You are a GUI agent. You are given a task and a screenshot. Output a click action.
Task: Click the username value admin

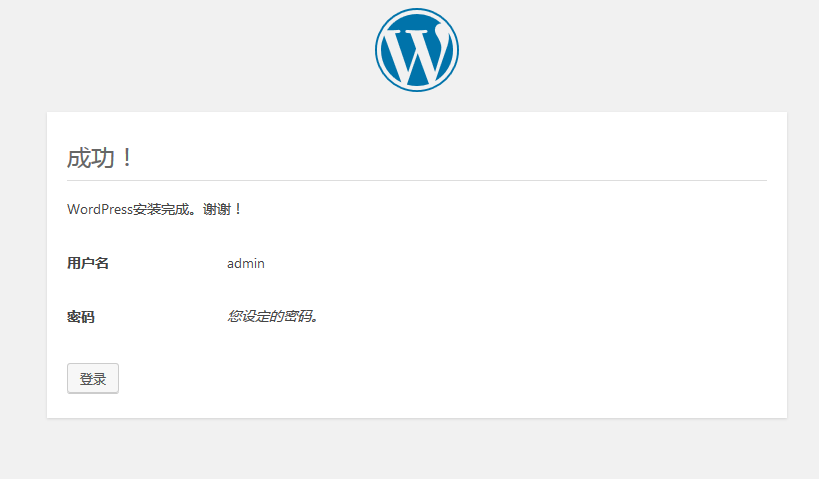pos(245,263)
